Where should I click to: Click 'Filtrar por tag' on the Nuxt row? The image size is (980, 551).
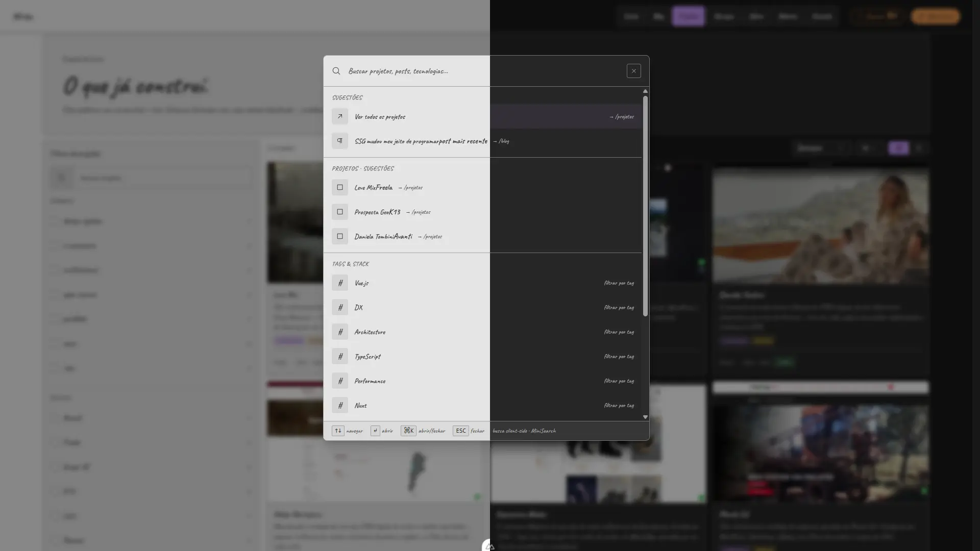[x=619, y=406]
